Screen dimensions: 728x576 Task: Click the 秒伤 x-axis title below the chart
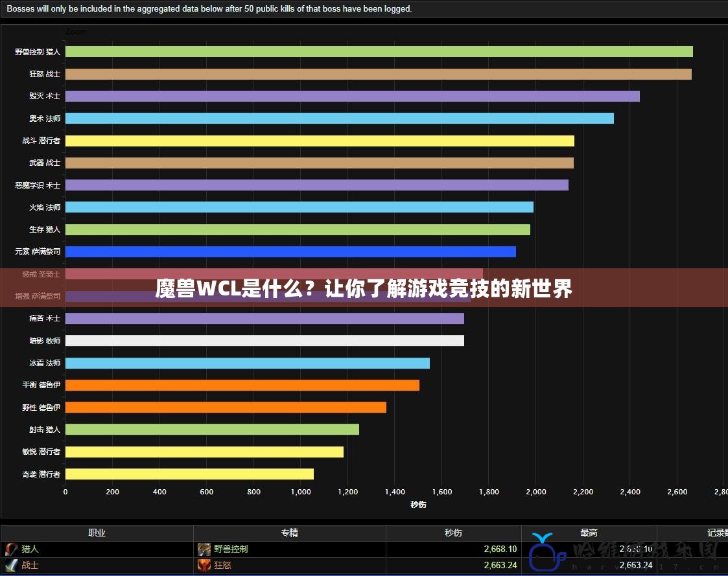click(x=418, y=505)
